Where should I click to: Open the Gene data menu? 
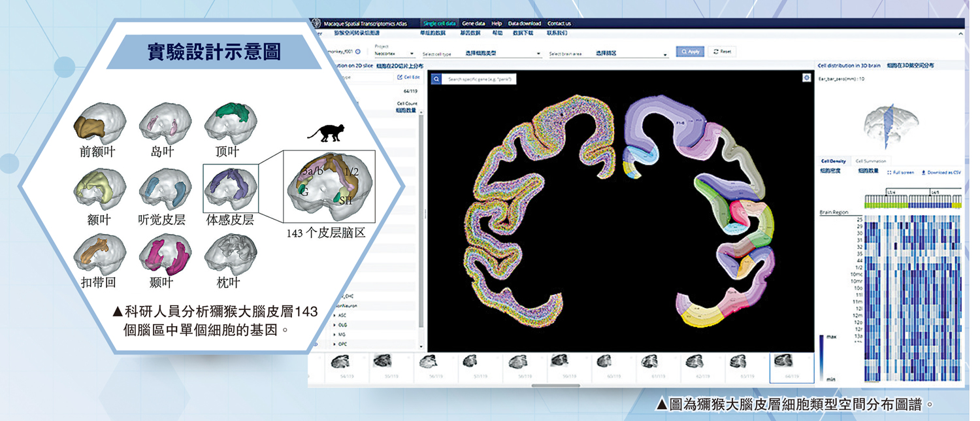point(473,24)
